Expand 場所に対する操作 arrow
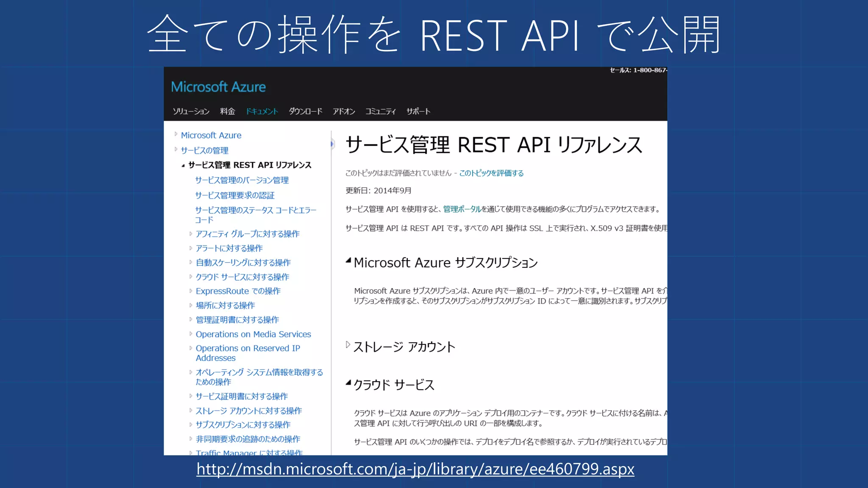Viewport: 868px width, 488px height. pyautogui.click(x=191, y=305)
